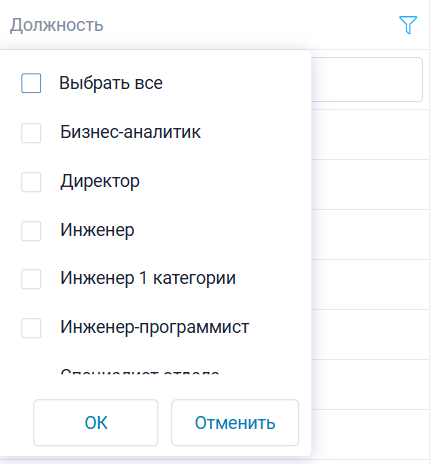Viewport: 430px width, 464px height.
Task: Click the Бизнес-аналитик option label
Action: [131, 132]
